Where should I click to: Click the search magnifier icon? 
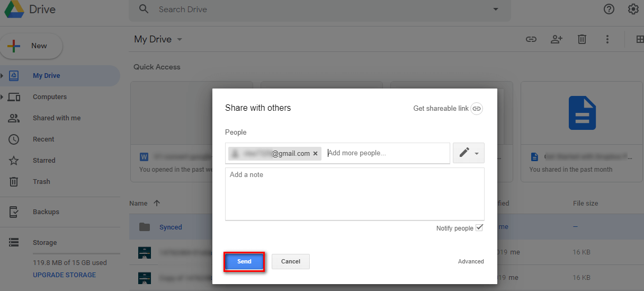144,9
